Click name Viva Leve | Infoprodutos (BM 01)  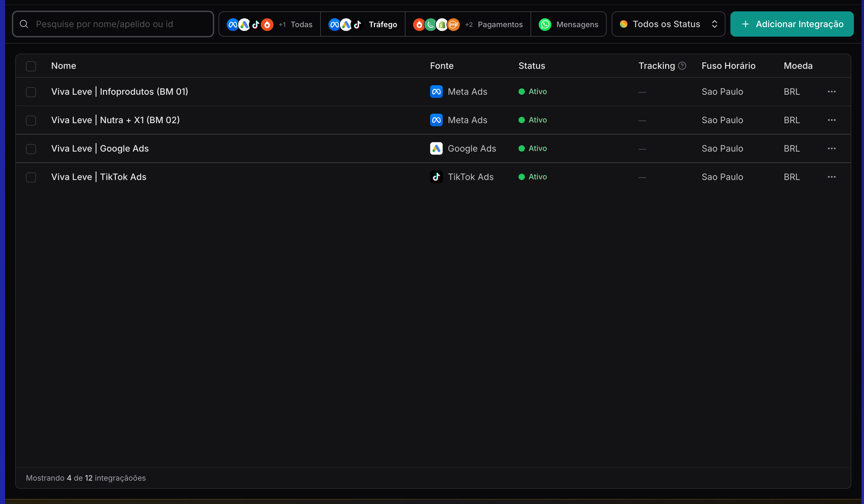click(119, 92)
